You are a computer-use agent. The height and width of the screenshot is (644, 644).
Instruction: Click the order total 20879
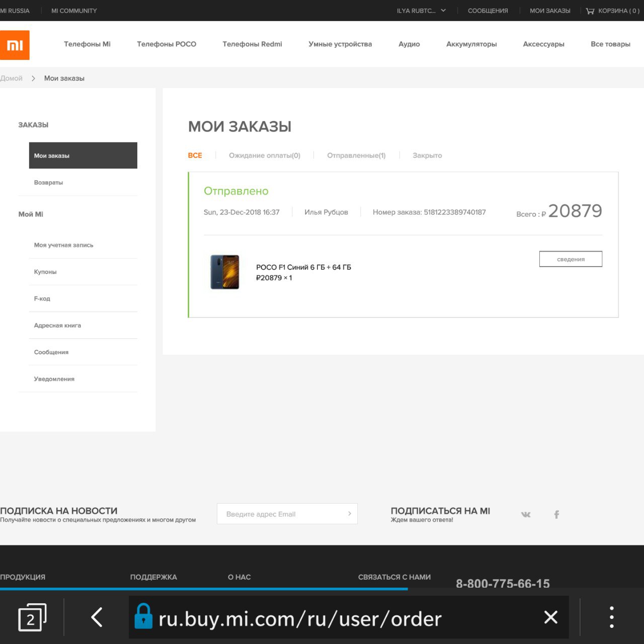pos(575,211)
